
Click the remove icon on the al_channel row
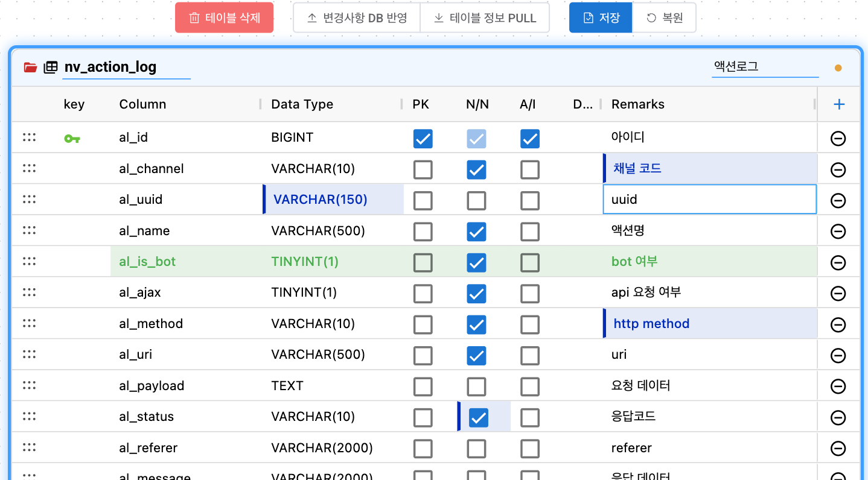[x=838, y=169]
